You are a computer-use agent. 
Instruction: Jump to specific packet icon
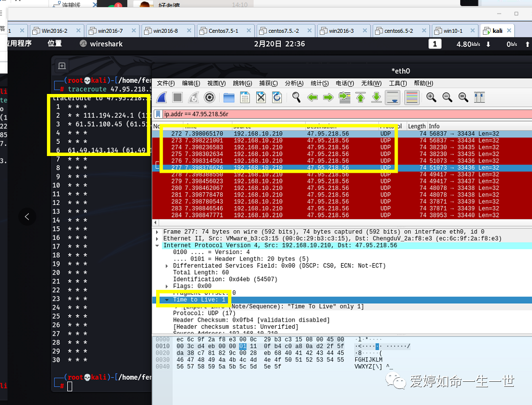click(345, 97)
